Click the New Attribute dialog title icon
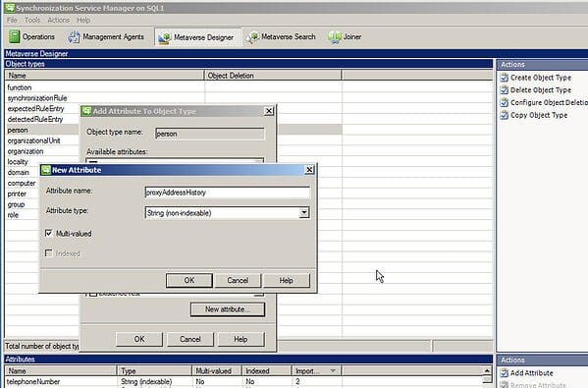Screen dimensions: 588x388 [x=46, y=170]
